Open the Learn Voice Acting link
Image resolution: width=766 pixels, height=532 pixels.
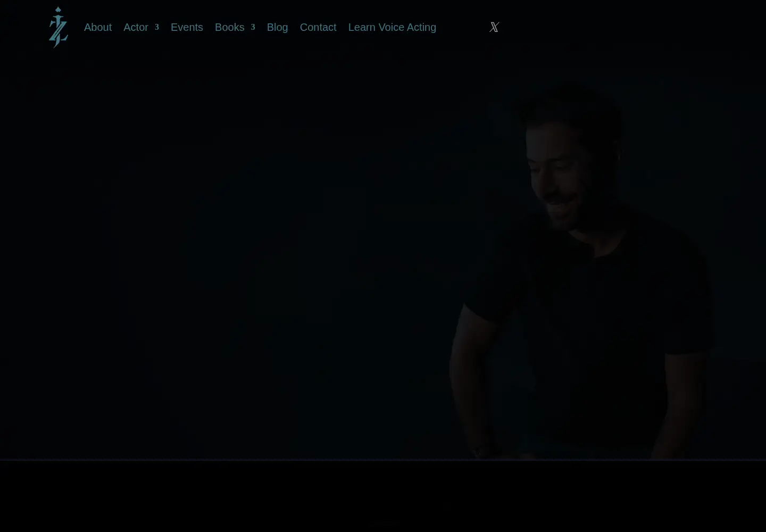(392, 27)
